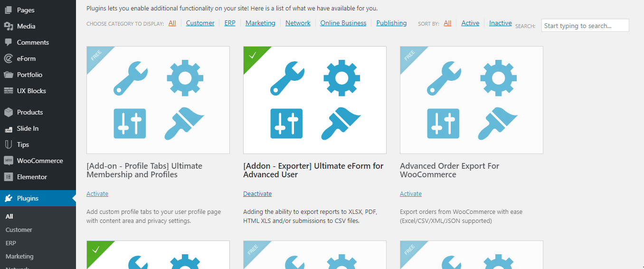Click '[Add-on - Profile Tabs] Ultimate Membership' title

click(x=144, y=170)
